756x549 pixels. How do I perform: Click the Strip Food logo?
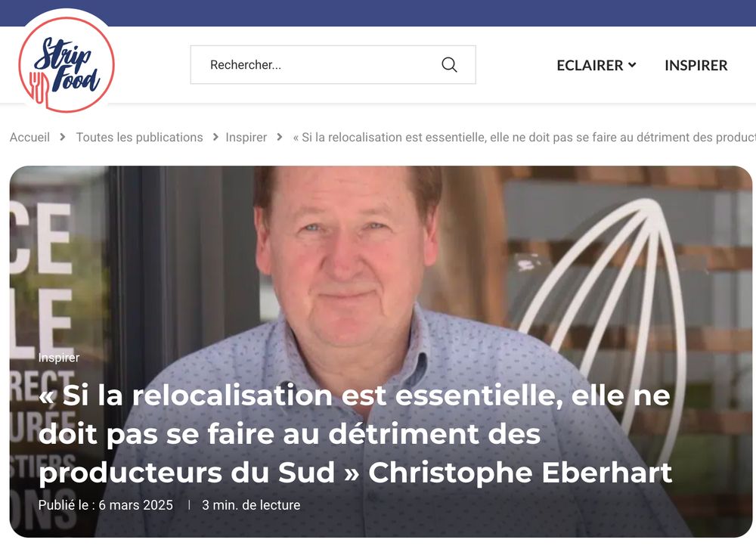tap(67, 64)
